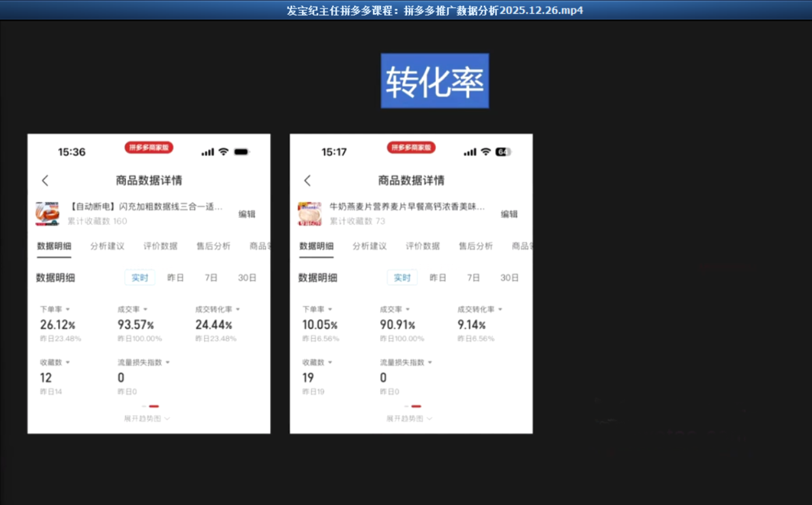Click 编辑 next to the oatmeal product
The width and height of the screenshot is (812, 505).
pyautogui.click(x=509, y=214)
